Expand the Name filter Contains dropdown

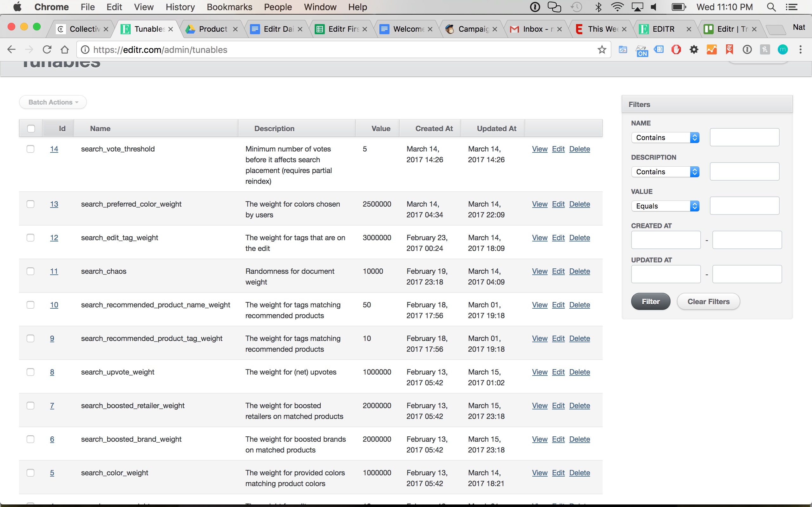click(x=665, y=138)
